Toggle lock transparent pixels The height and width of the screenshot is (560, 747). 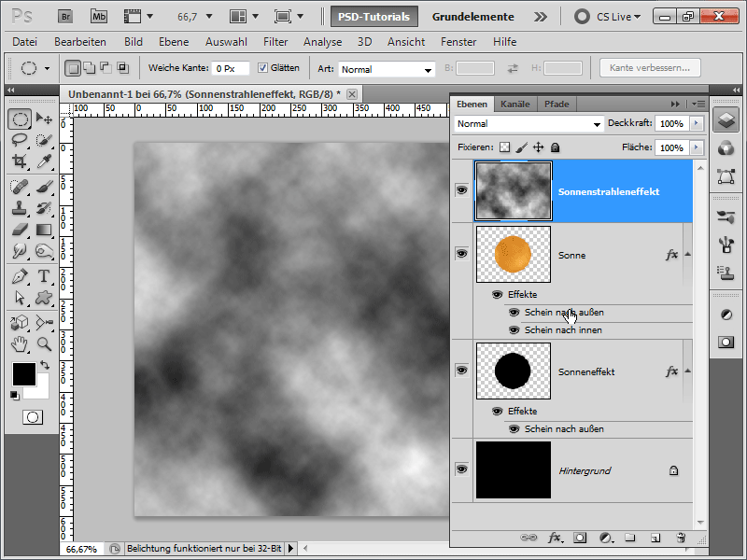pyautogui.click(x=504, y=147)
